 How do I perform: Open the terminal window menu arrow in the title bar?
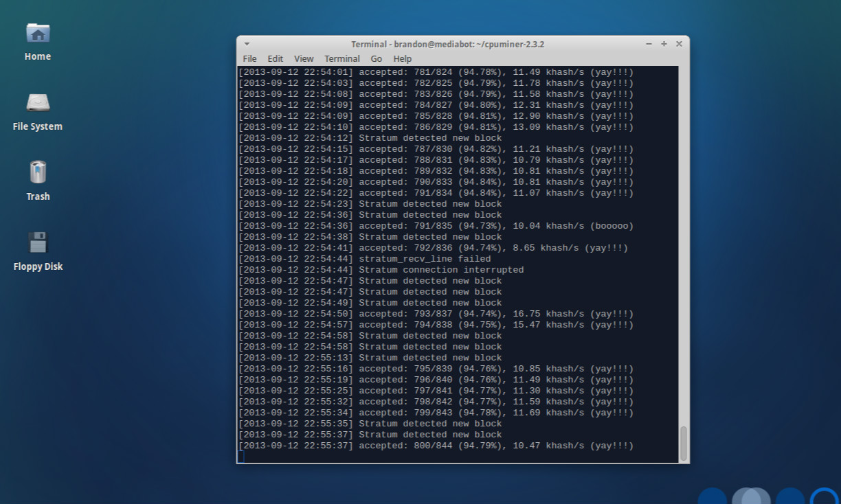247,44
